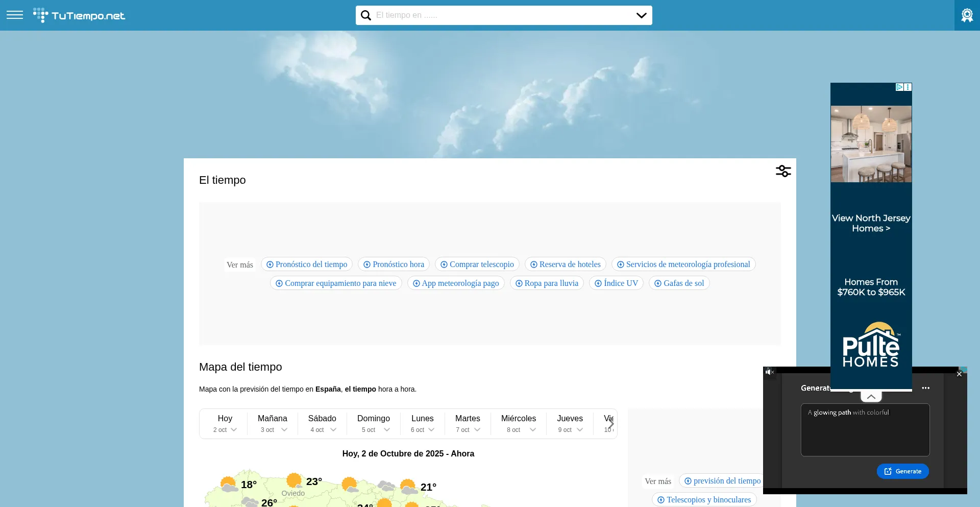The height and width of the screenshot is (507, 980).
Task: Collapse the ad with the up chevron
Action: pyautogui.click(x=871, y=397)
